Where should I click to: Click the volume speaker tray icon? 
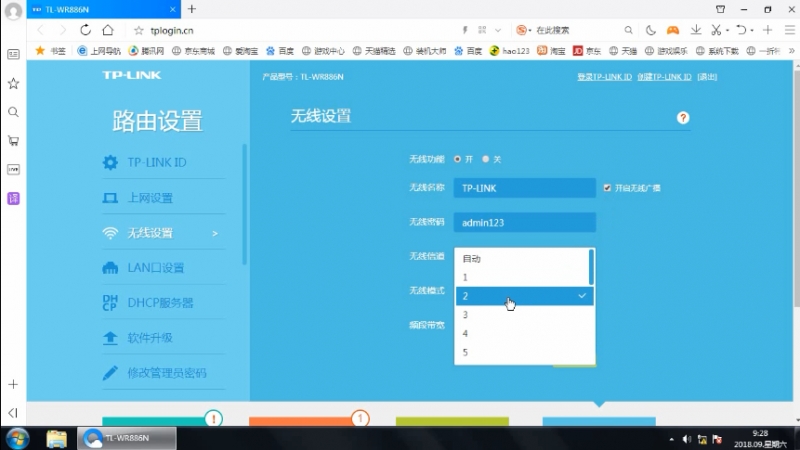(x=687, y=439)
